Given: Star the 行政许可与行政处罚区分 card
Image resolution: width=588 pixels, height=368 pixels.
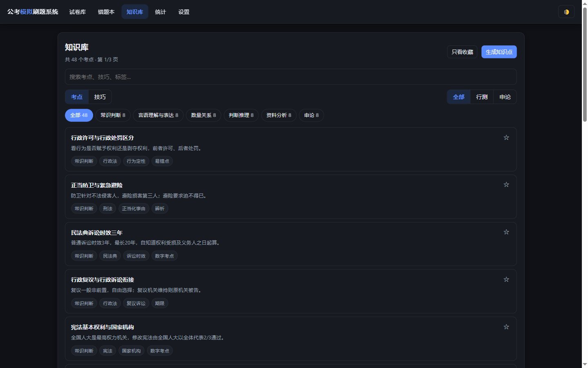Looking at the screenshot, I should [506, 137].
